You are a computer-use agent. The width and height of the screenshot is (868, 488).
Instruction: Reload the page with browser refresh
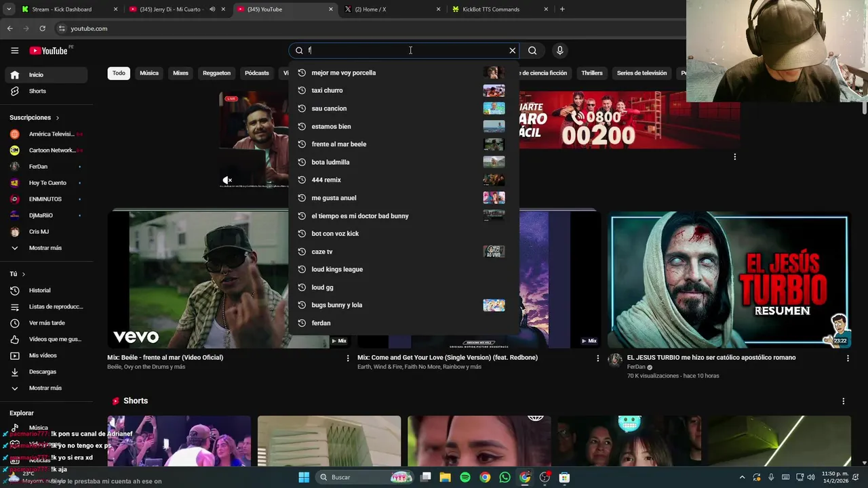pos(42,28)
